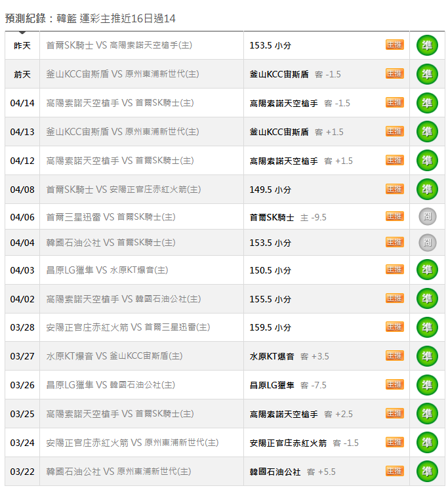This screenshot has width=448, height=488.
Task: Open 03/22 matchup 韓國石油公社 VS 原州東浦新世代
Action: [119, 472]
